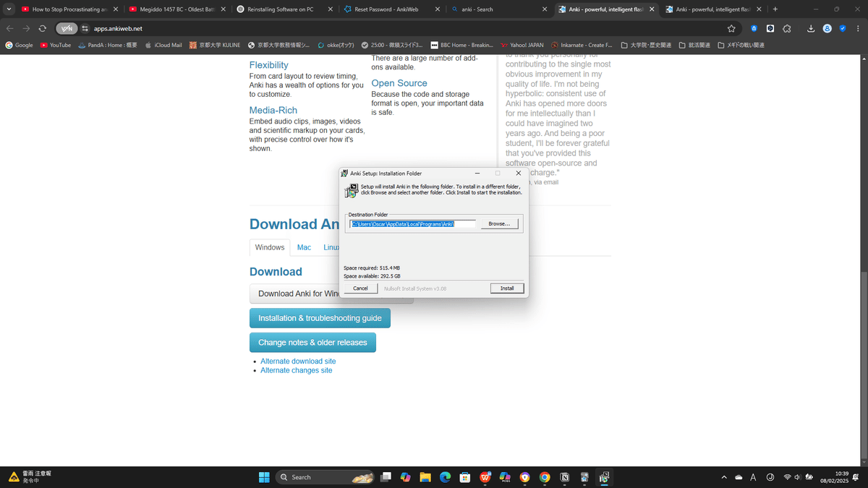Open File Explorer from the taskbar
The width and height of the screenshot is (868, 488).
425,477
